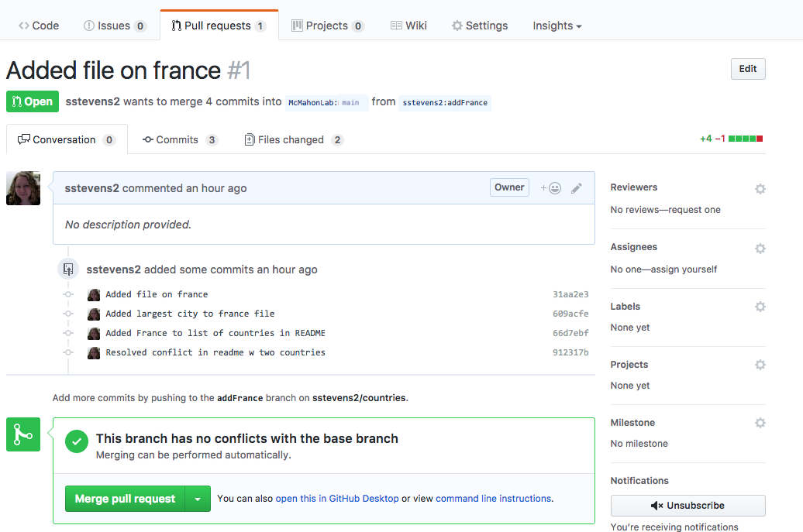Open commit 'Added largest city to france file'
Image resolution: width=803 pixels, height=532 pixels.
pyautogui.click(x=190, y=314)
